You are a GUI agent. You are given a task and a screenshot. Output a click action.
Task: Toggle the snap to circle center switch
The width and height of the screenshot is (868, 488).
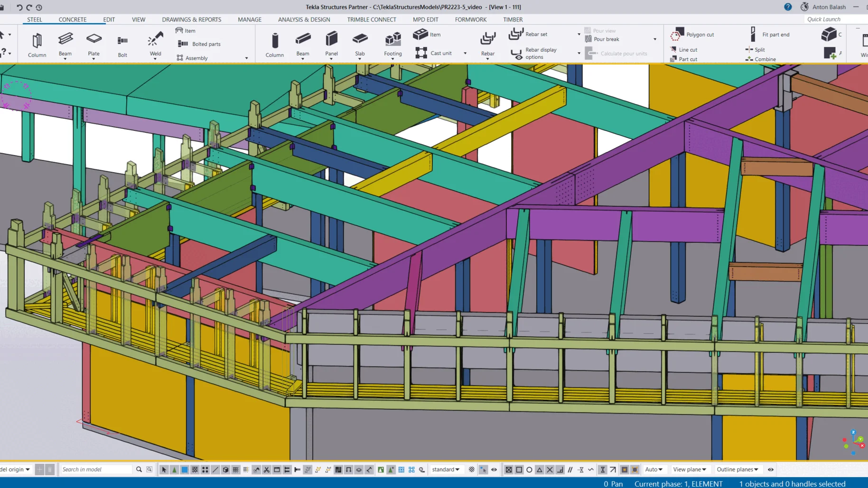click(529, 470)
